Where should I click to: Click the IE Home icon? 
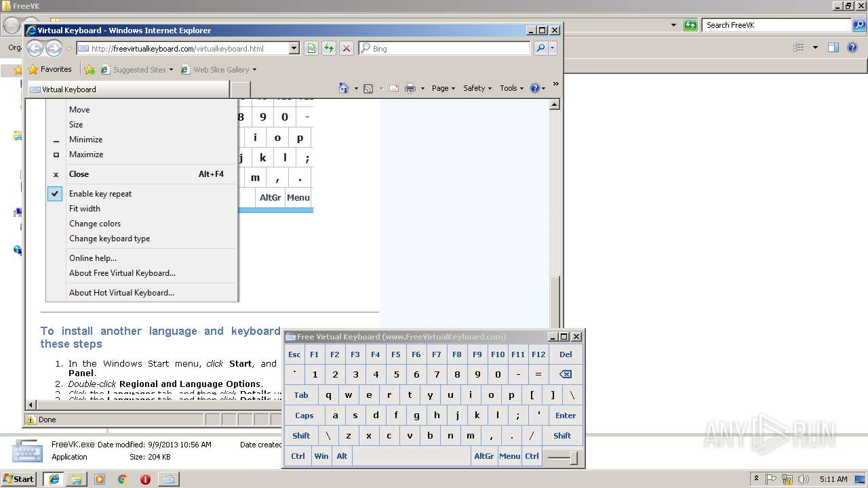pos(344,88)
